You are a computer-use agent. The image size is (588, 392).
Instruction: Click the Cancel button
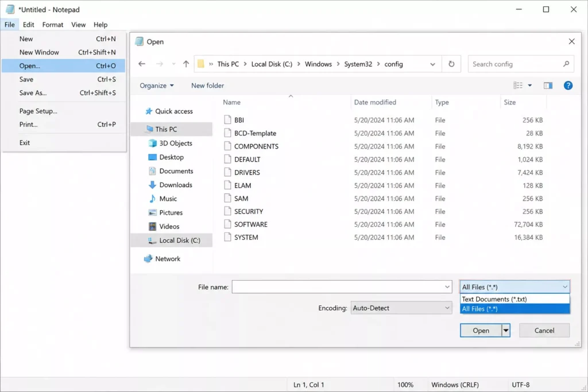(x=544, y=331)
